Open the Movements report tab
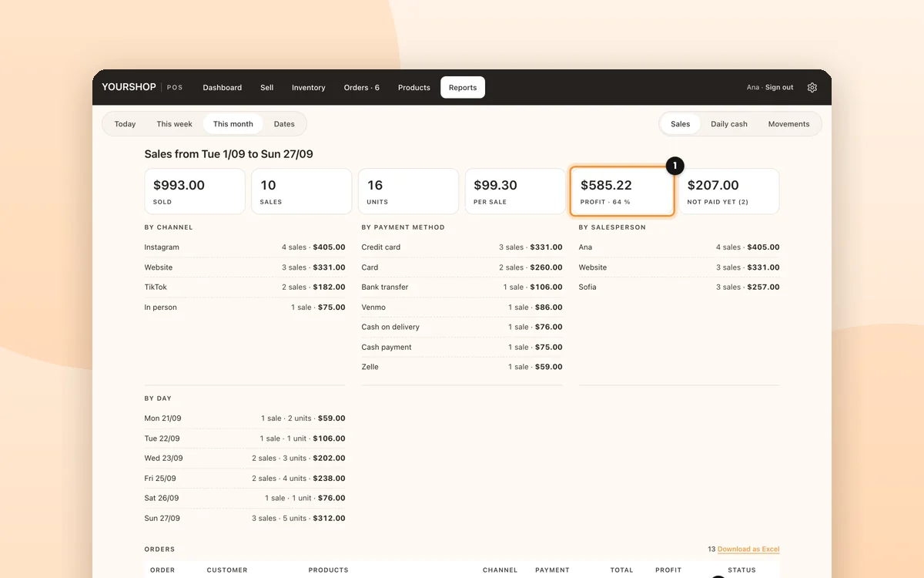The height and width of the screenshot is (578, 924). click(x=789, y=124)
